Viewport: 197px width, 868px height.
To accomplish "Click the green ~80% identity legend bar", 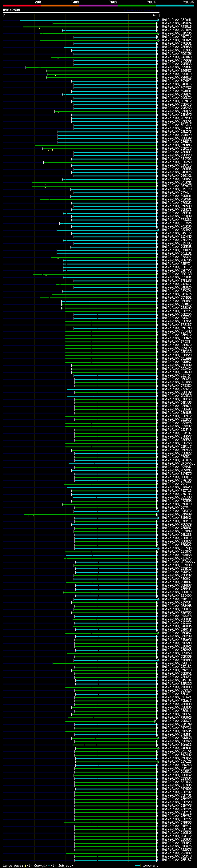I will (x=137, y=6).
